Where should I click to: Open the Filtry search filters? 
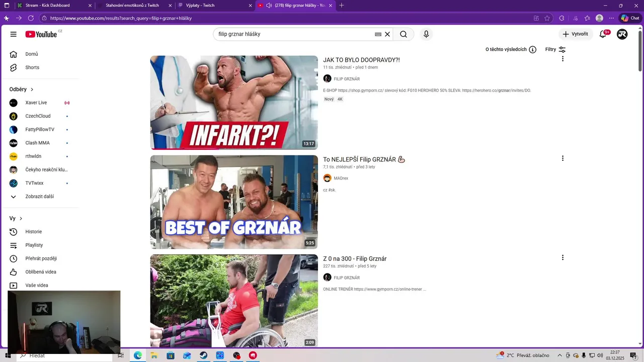(x=555, y=49)
